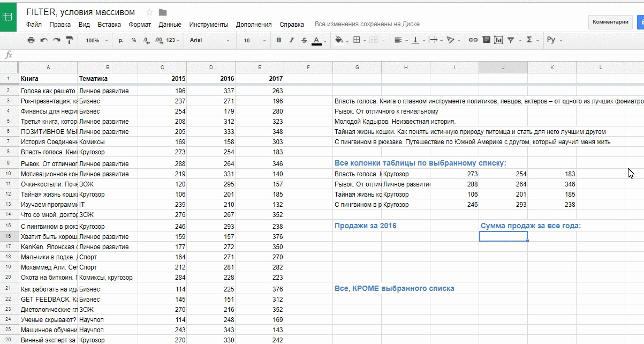The height and width of the screenshot is (344, 644).
Task: Select row 16 header
Action: 8,236
